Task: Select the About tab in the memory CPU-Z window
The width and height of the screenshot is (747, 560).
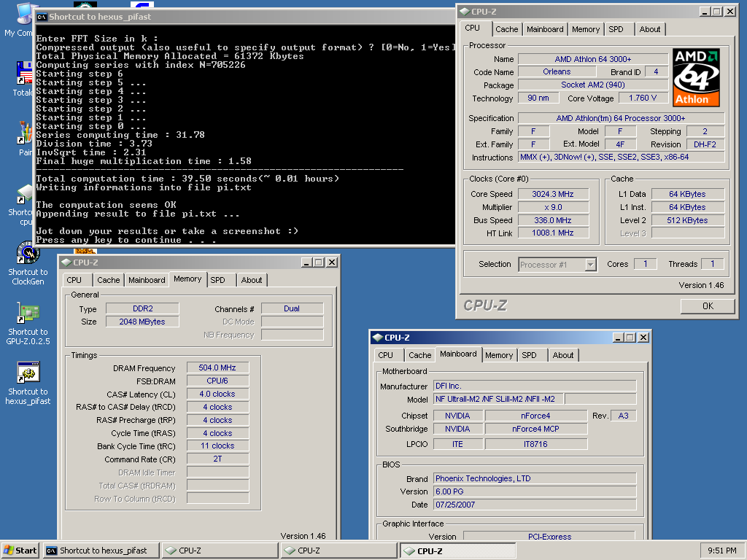Action: click(x=252, y=280)
